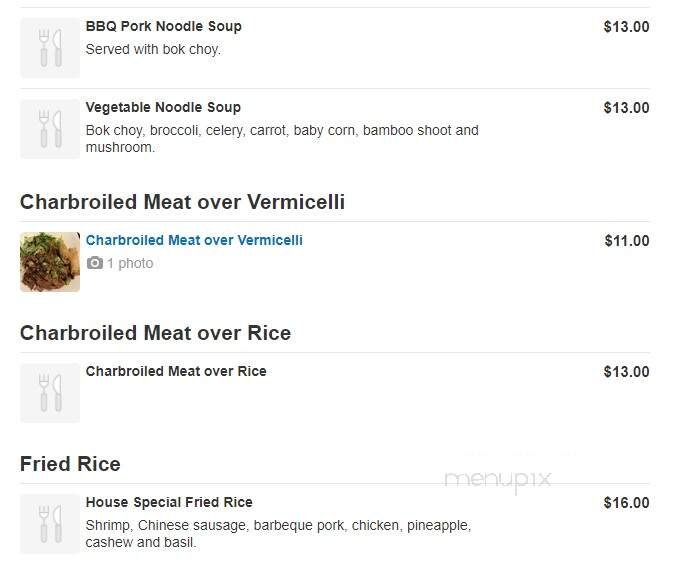The image size is (677, 562).
Task: Click the Vegetable Noodle Soup utensils icon
Action: 50,129
